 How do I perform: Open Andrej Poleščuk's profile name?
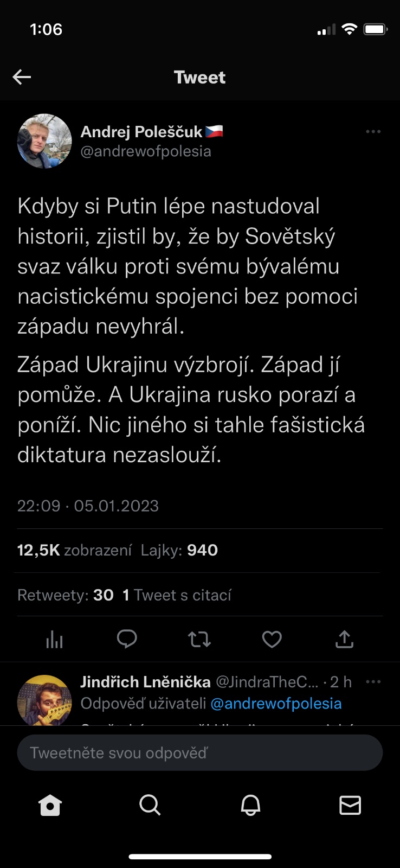[x=141, y=132]
